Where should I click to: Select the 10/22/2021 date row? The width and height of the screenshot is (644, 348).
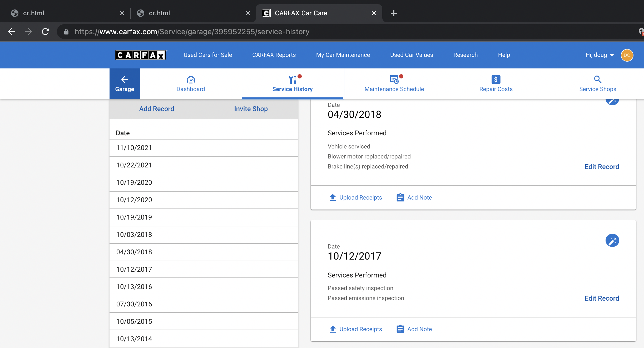[204, 165]
